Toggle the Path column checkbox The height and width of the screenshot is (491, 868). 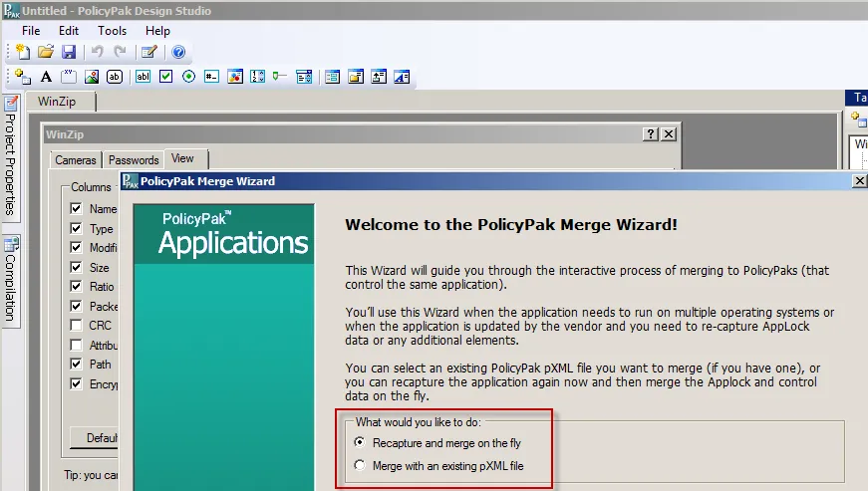pos(76,364)
